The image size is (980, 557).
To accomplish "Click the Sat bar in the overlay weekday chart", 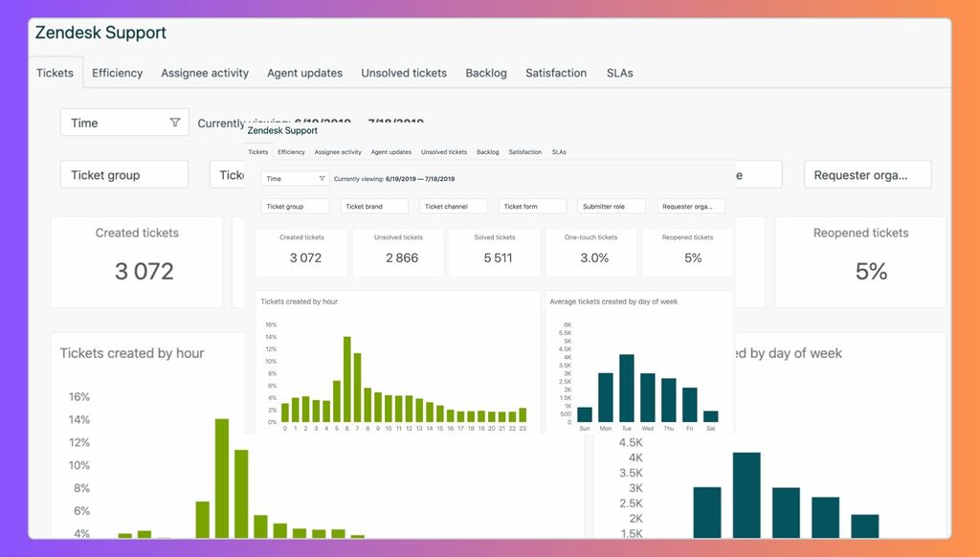I will (x=711, y=416).
